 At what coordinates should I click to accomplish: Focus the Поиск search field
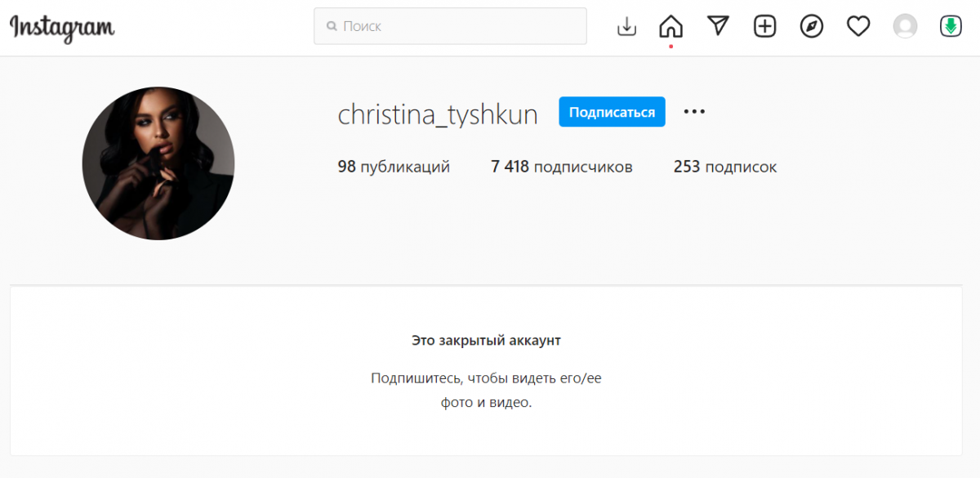pos(457,26)
